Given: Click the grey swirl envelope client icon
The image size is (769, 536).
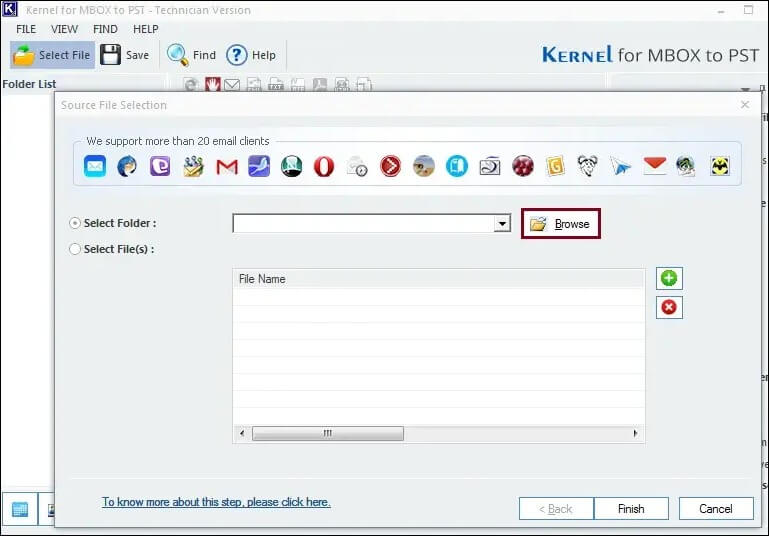Looking at the screenshot, I should (489, 166).
